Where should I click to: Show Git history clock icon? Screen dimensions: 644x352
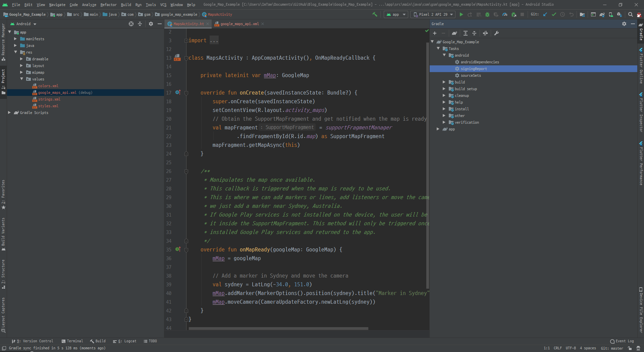[562, 14]
